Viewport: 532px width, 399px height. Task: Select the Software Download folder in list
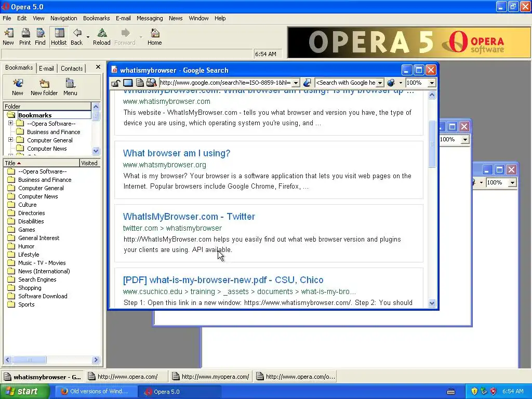pyautogui.click(x=43, y=296)
